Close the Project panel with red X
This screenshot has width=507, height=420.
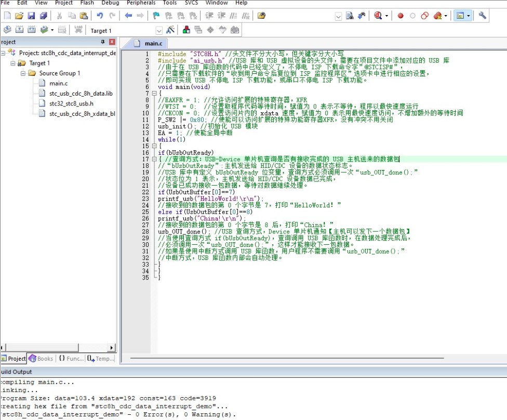[x=112, y=42]
